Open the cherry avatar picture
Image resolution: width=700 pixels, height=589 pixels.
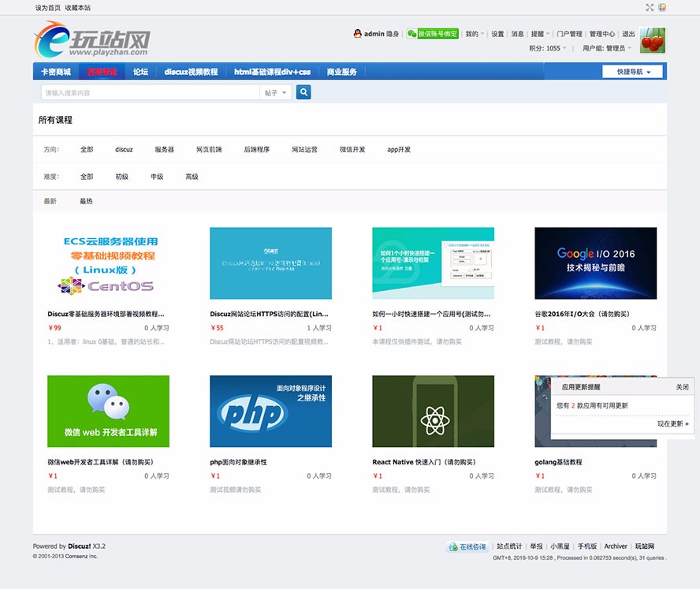point(652,41)
